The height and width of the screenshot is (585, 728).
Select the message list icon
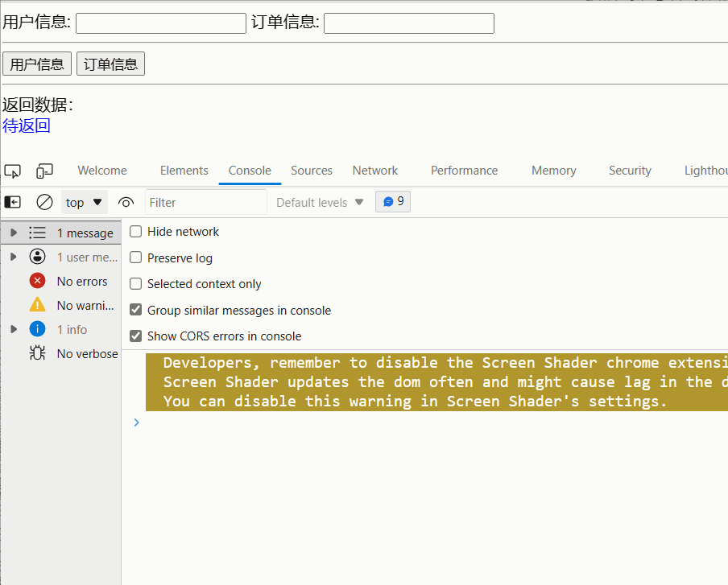coord(37,233)
